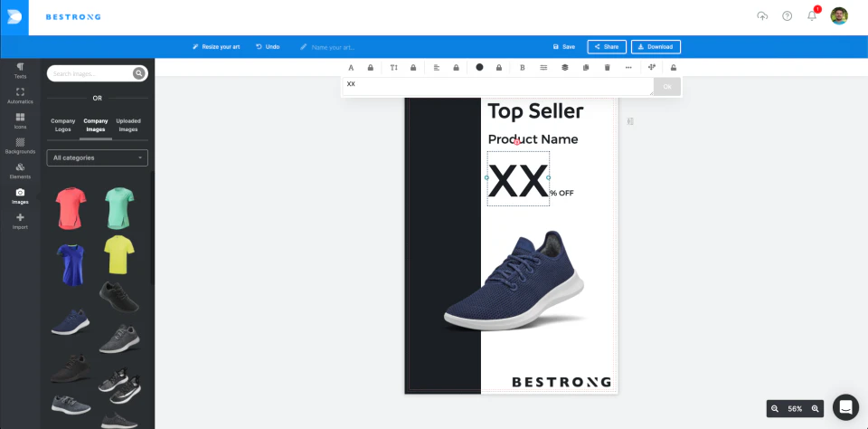Open the Backgrounds panel
868x429 pixels.
point(20,146)
